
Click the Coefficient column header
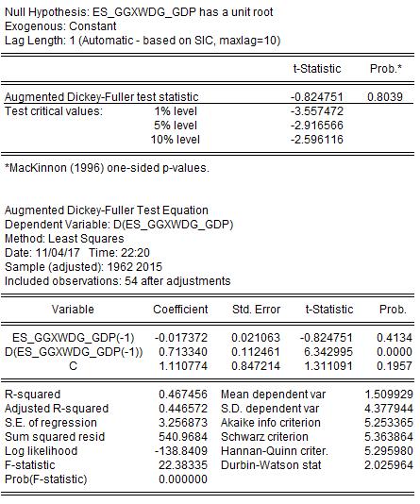coord(180,310)
